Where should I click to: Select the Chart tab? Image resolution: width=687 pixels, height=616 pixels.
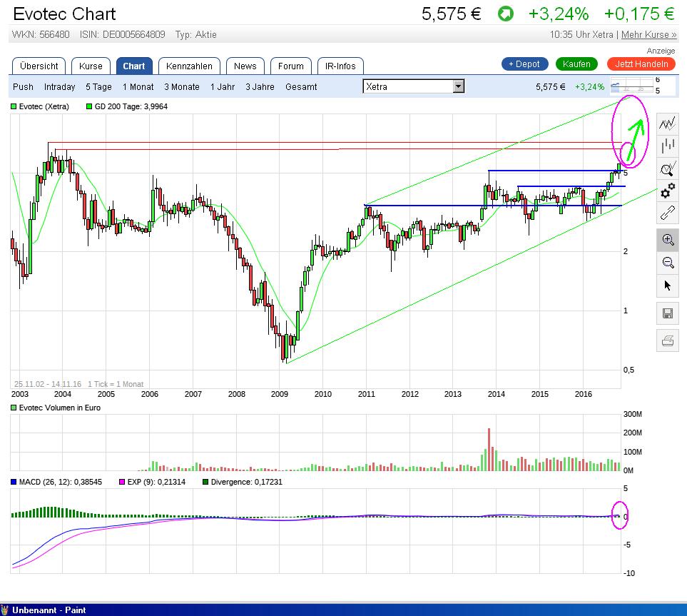pos(133,66)
